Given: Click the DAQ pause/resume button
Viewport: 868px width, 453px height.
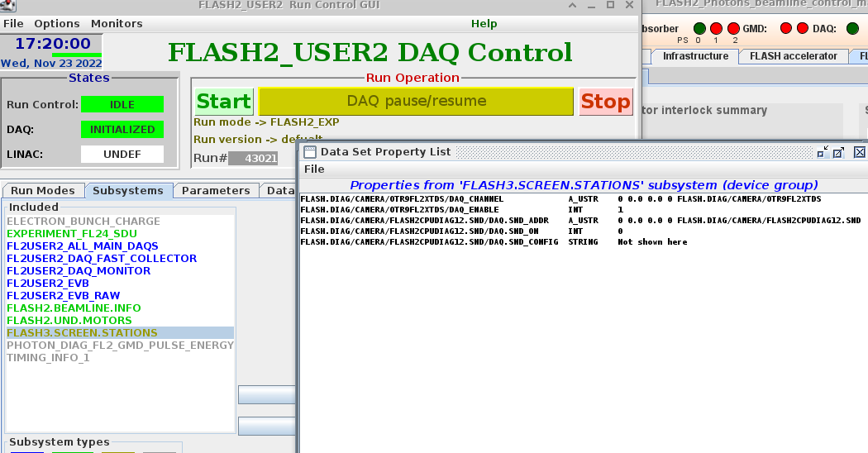Looking at the screenshot, I should pos(416,102).
